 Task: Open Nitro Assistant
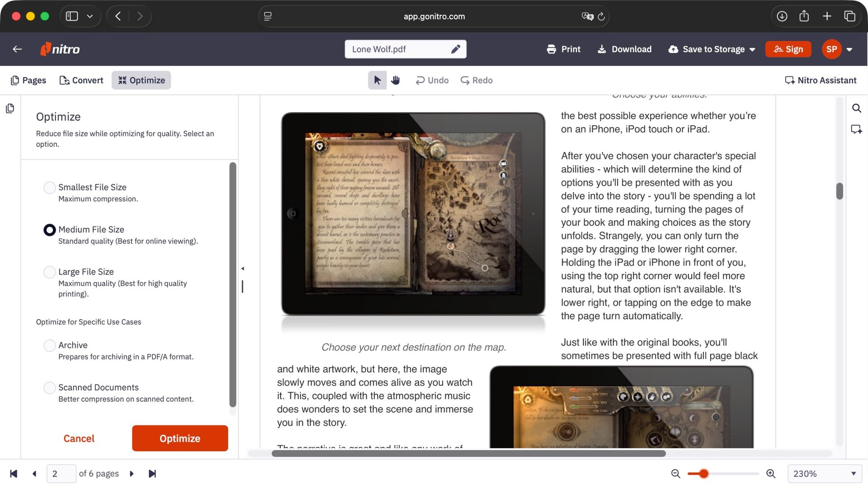821,80
